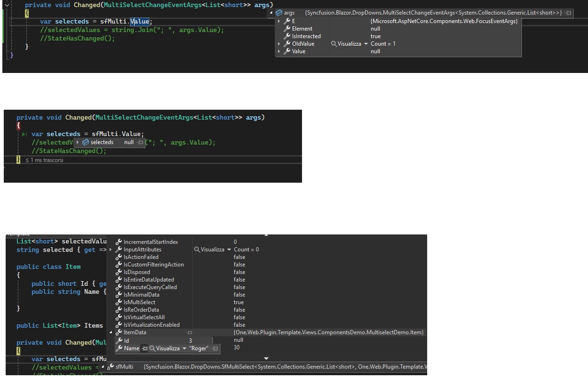
Task: Click the InputAttributes 'Count = 0' value
Action: 246,250
